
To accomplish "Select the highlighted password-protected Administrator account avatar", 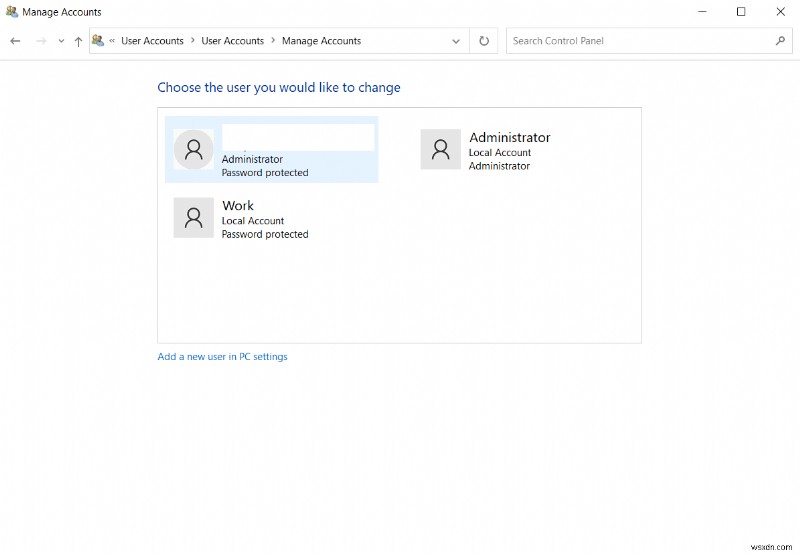I will [194, 149].
